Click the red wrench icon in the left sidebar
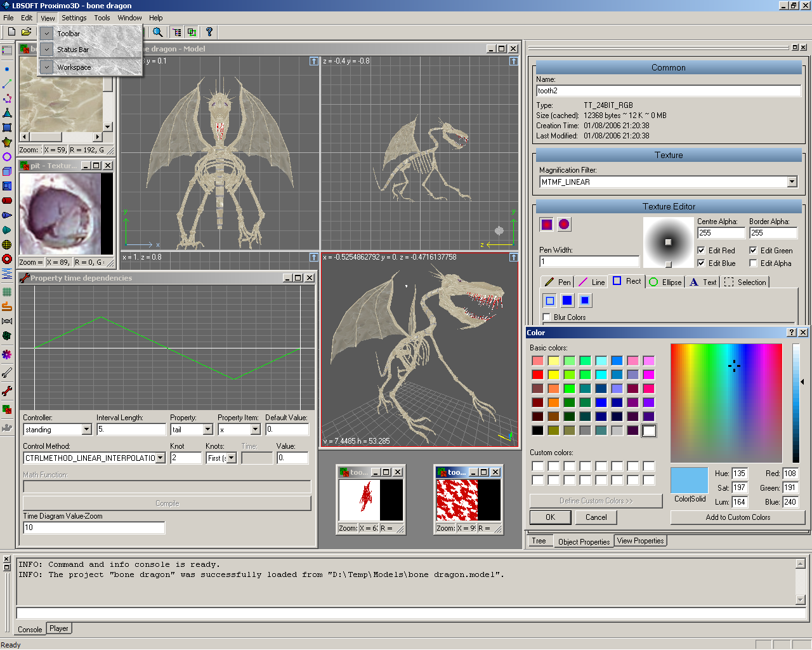The width and height of the screenshot is (812, 650). [x=7, y=391]
